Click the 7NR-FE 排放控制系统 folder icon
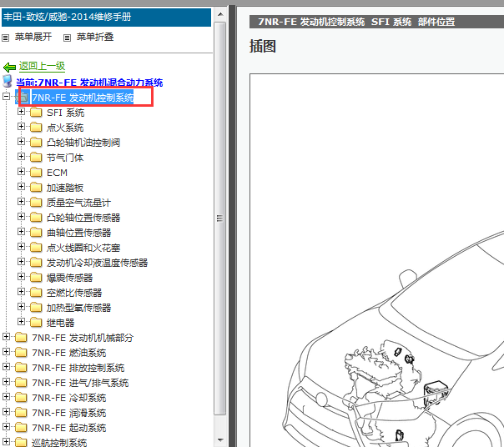 tap(21, 368)
